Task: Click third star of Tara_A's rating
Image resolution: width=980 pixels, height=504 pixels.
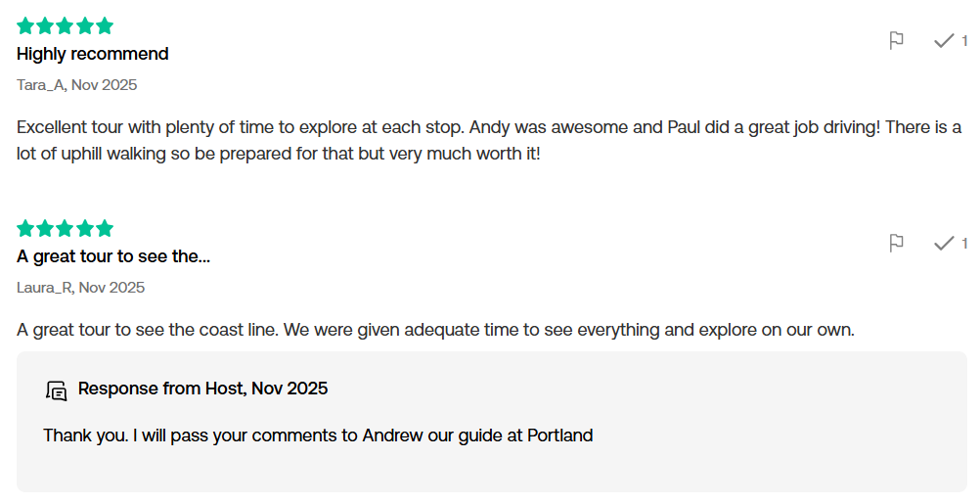Action: [66, 26]
